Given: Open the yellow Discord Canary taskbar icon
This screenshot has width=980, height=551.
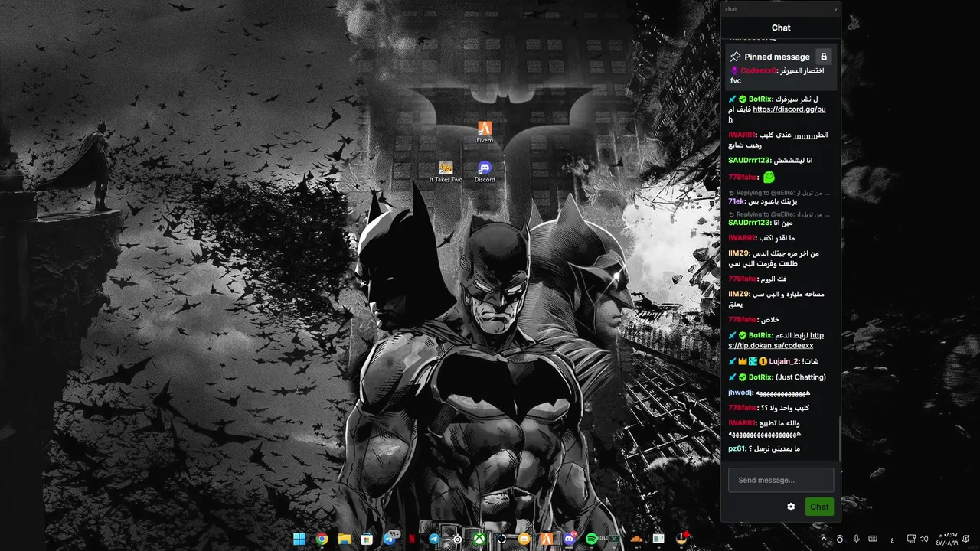Looking at the screenshot, I should 524,539.
